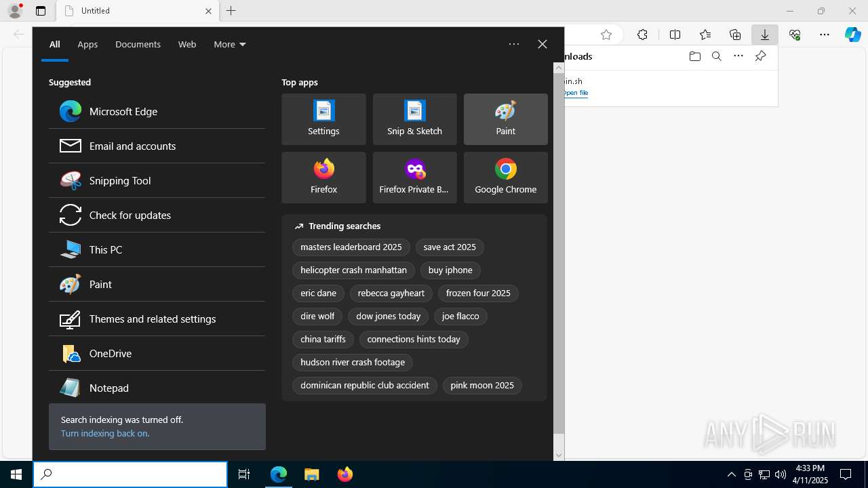
Task: Open Task View on taskbar
Action: [x=244, y=474]
